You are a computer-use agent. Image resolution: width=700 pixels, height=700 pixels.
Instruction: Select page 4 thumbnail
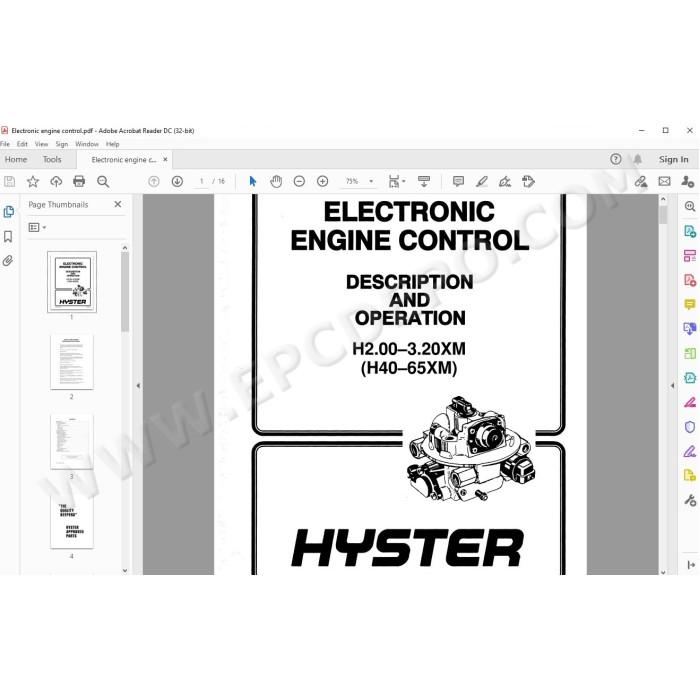(72, 521)
